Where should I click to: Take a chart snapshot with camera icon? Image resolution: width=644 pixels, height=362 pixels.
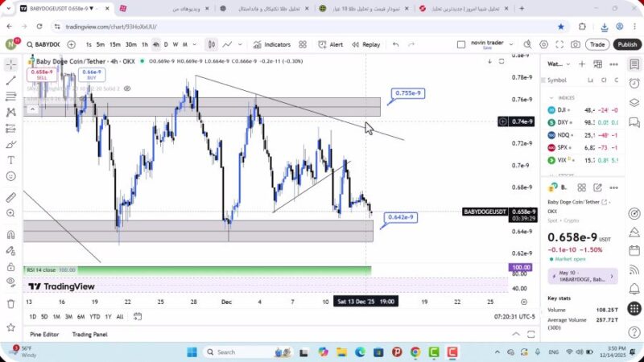[576, 45]
